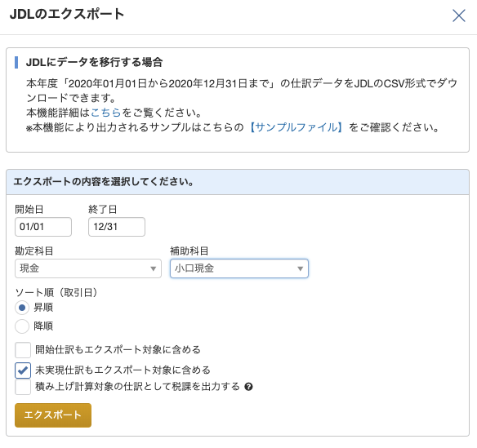
Task: Focus the 終了日 field showing 12/31
Action: 117,227
